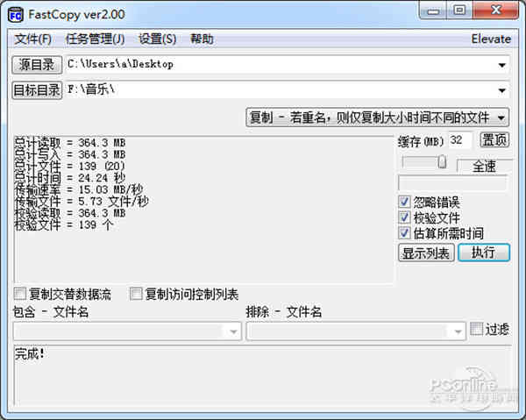The width and height of the screenshot is (526, 420).
Task: Click the 缓存(MB) buffer value field
Action: [x=460, y=140]
